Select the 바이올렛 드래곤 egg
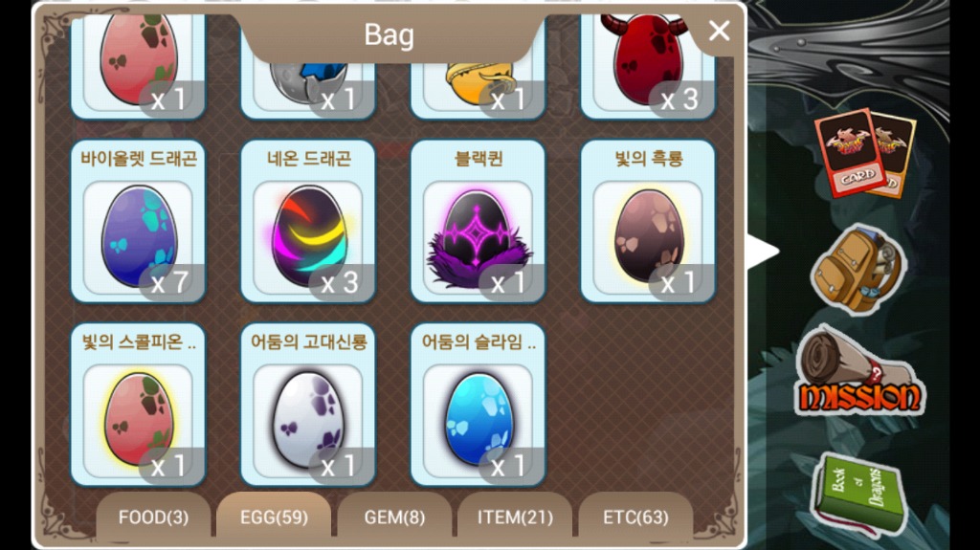Viewport: 980px width, 550px height. (138, 221)
